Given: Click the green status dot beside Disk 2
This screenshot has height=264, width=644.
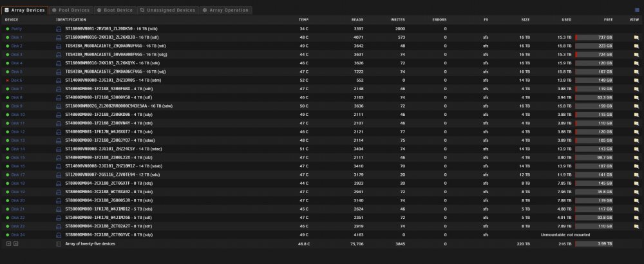Looking at the screenshot, I should tap(7, 46).
